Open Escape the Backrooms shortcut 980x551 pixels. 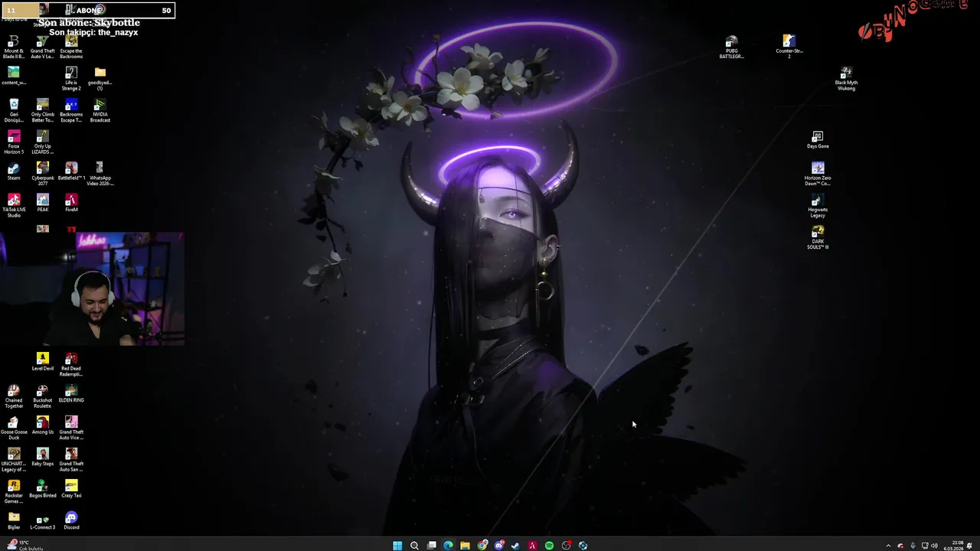(71, 47)
